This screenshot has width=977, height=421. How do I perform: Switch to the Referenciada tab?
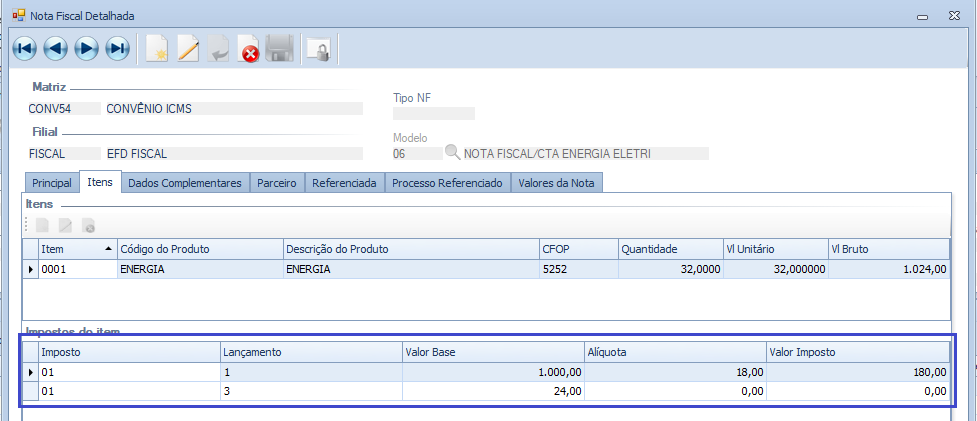pos(345,183)
